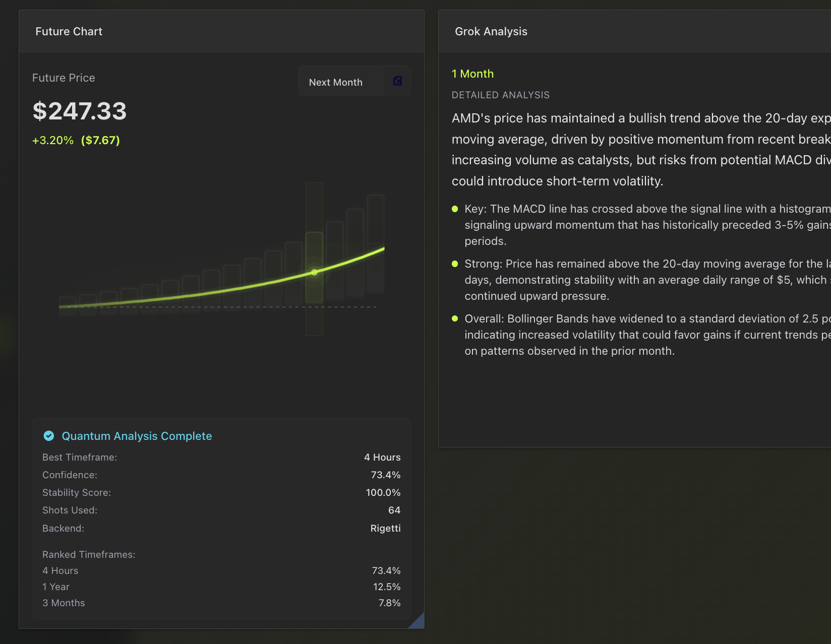Click the DETAILED ANALYSIS label

(501, 95)
